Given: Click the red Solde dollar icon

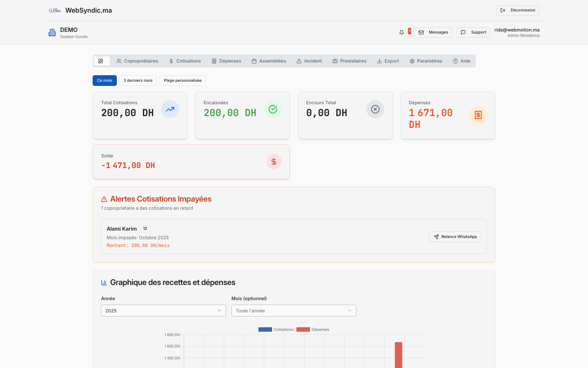Looking at the screenshot, I should [x=274, y=162].
